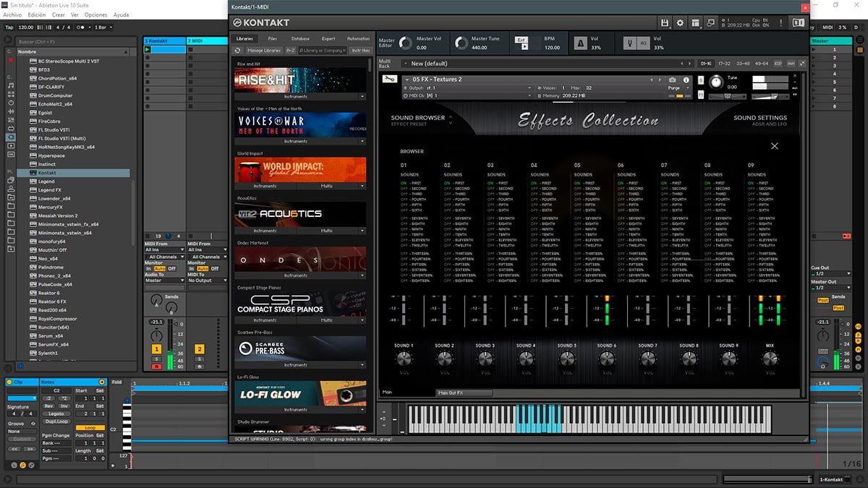Click the instrument camera snapshot icon
Screen dimensions: 868x488
click(x=673, y=80)
